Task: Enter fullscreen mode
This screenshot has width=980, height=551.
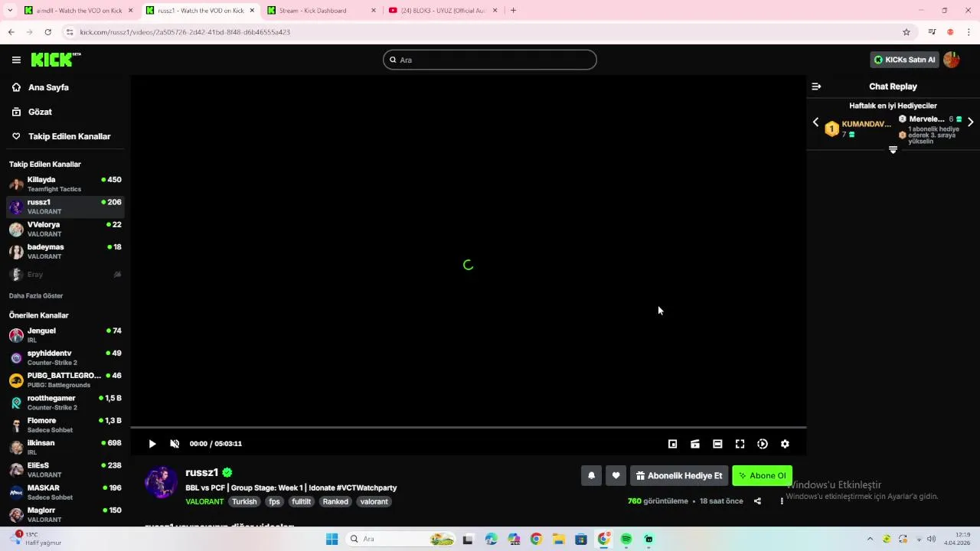Action: coord(740,444)
